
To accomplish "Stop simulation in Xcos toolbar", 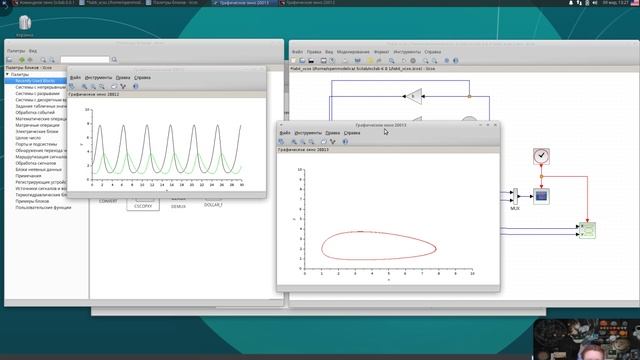I will click(413, 61).
